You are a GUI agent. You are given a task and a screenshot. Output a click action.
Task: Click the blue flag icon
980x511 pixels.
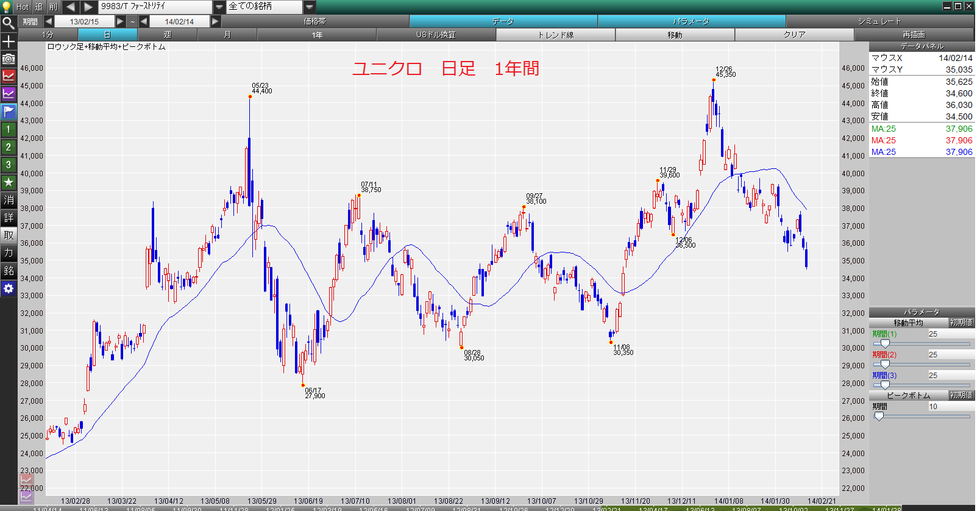[x=9, y=112]
